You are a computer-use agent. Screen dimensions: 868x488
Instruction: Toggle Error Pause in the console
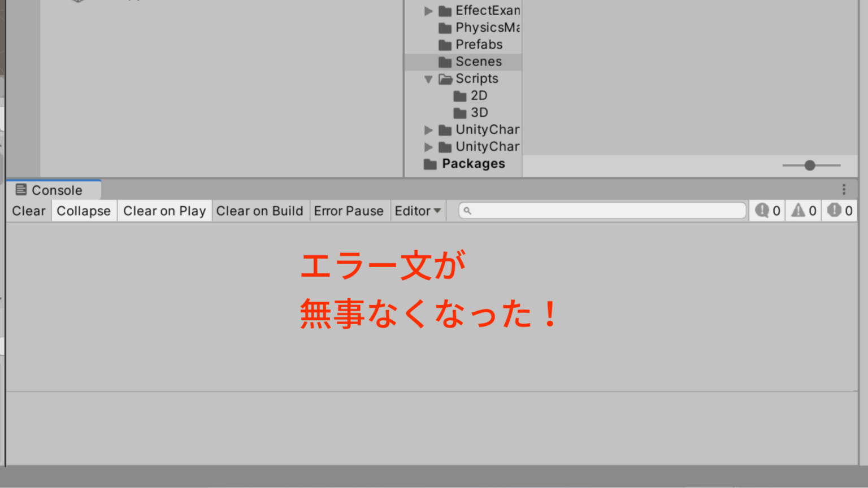[349, 211]
